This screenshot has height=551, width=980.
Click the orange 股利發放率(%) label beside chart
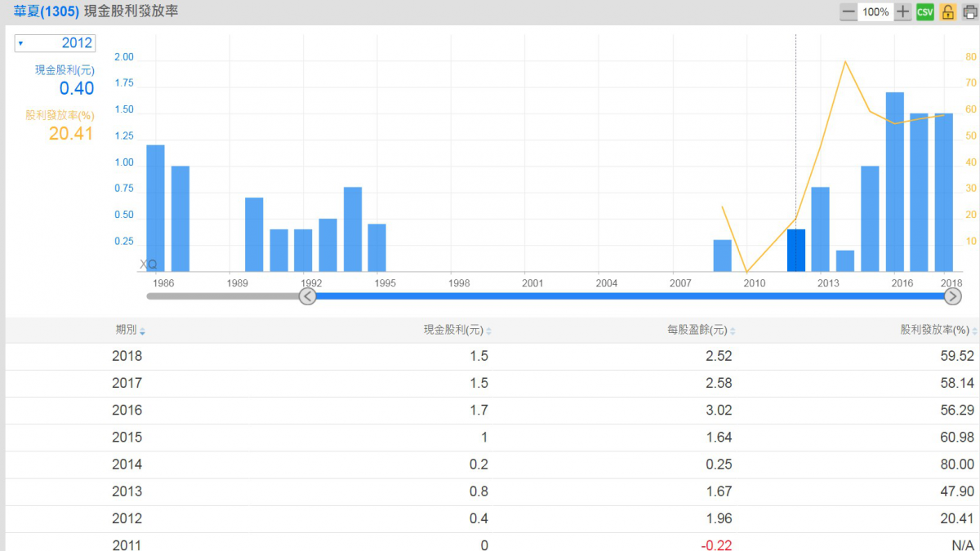click(60, 116)
